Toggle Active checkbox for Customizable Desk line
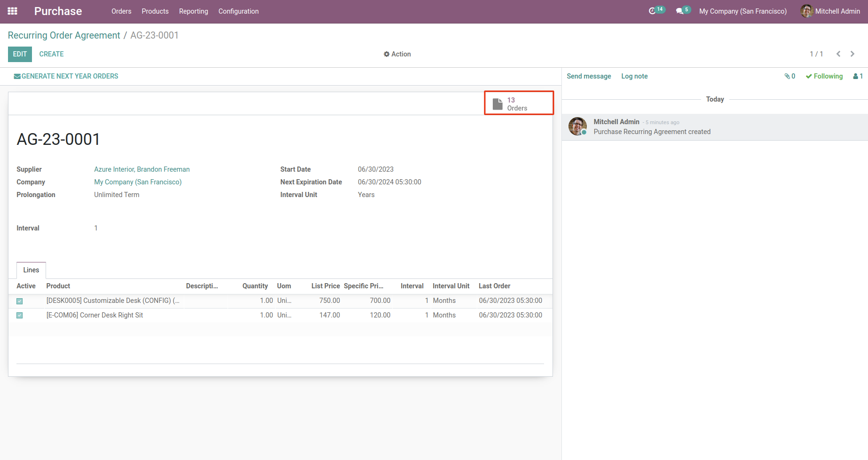 [x=20, y=301]
